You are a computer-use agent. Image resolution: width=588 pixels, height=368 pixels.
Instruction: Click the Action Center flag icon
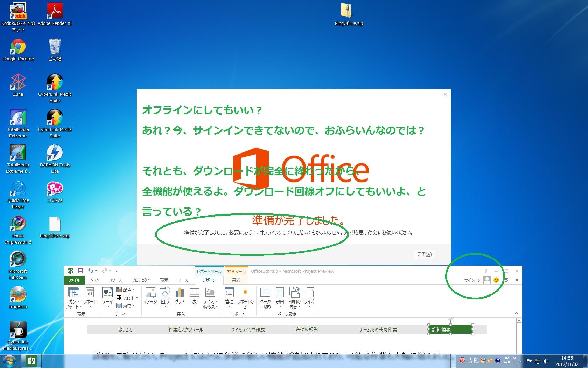tap(529, 361)
